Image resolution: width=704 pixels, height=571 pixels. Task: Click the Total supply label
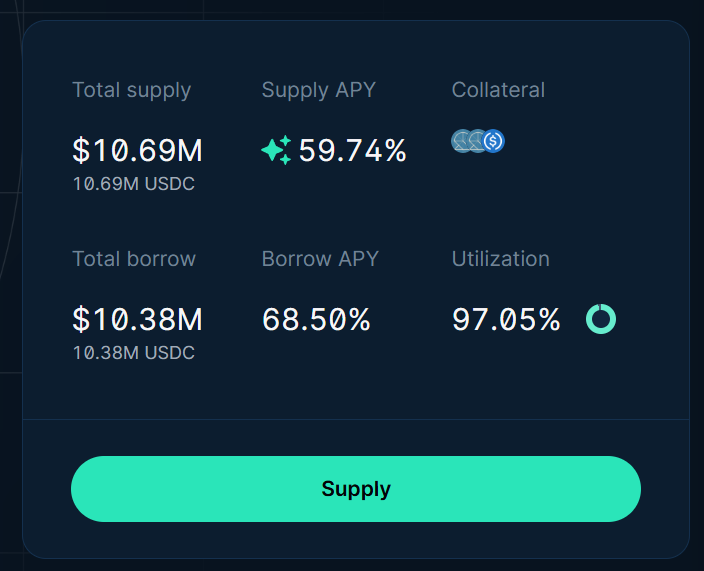click(x=131, y=90)
